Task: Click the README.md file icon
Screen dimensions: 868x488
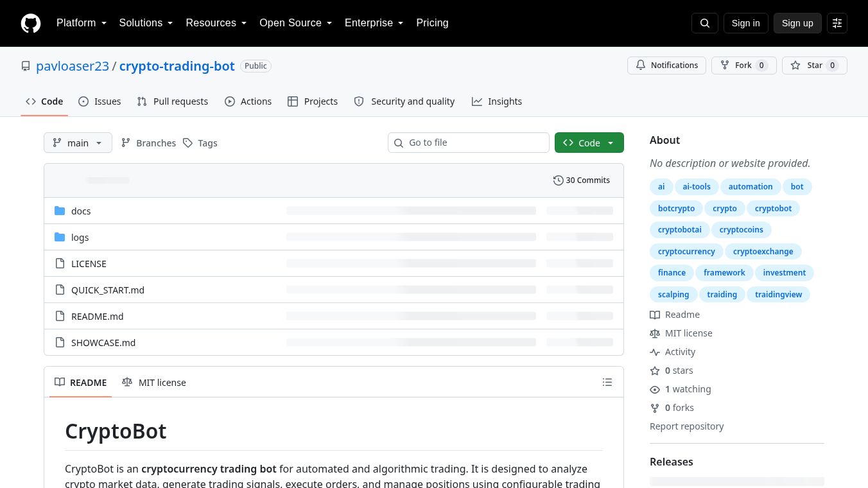Action: [x=60, y=316]
